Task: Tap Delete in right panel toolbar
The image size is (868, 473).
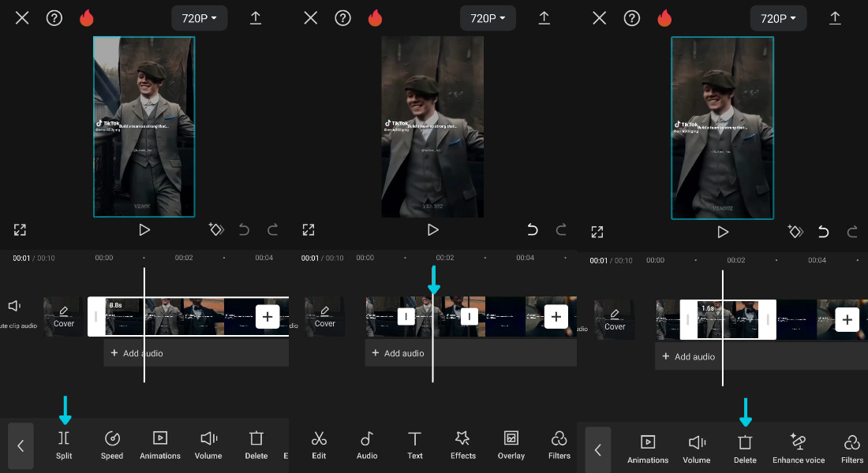Action: [x=745, y=449]
